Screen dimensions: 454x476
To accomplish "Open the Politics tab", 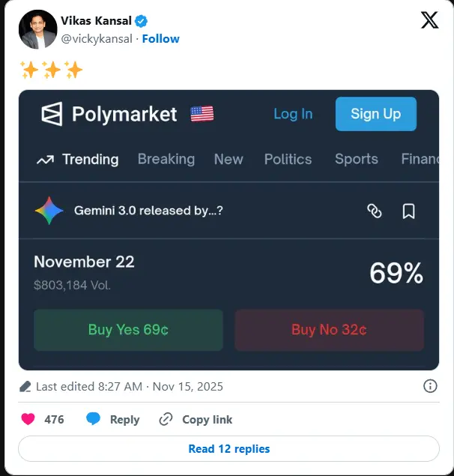I will point(288,159).
